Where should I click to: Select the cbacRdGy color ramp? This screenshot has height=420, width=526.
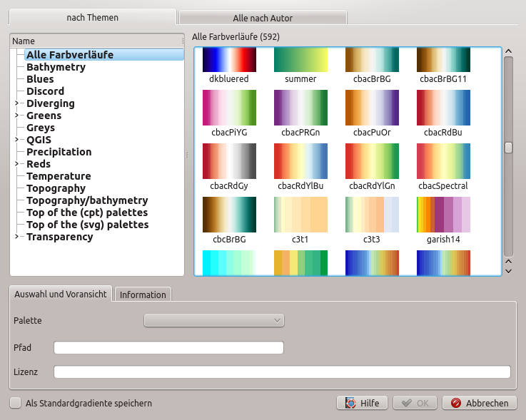pyautogui.click(x=229, y=161)
